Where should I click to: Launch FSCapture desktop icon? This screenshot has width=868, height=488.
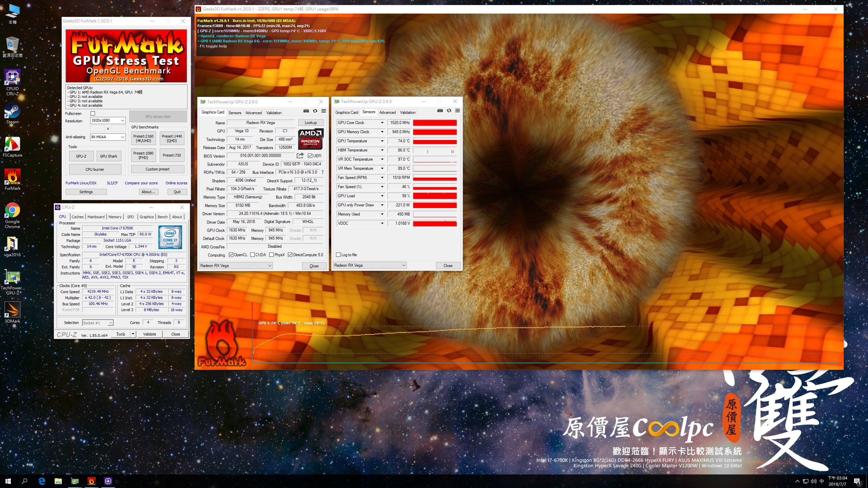coord(13,147)
